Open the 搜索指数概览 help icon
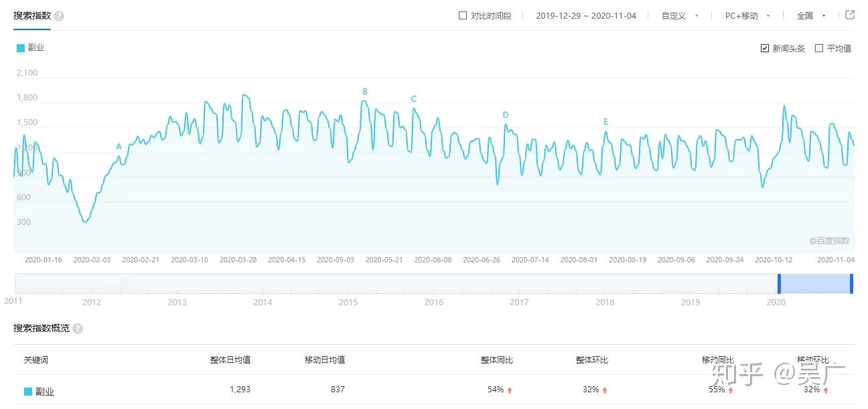Screen dimensions: 868x409 78,329
